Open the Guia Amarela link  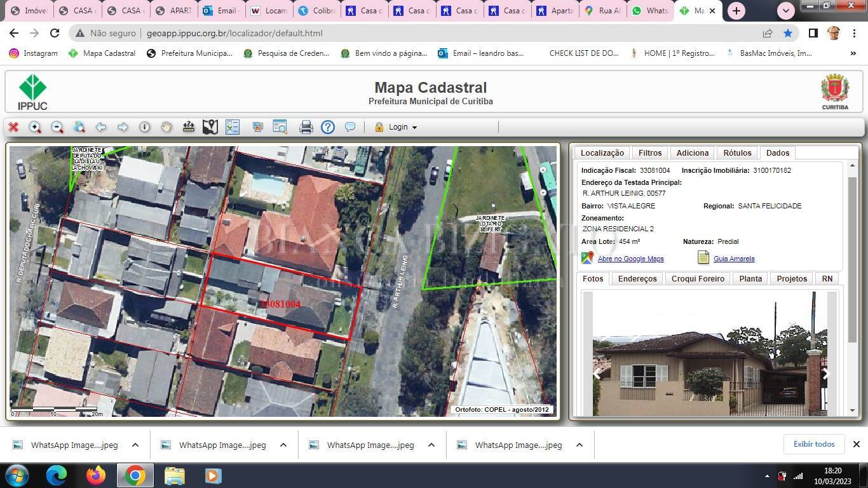coord(733,259)
